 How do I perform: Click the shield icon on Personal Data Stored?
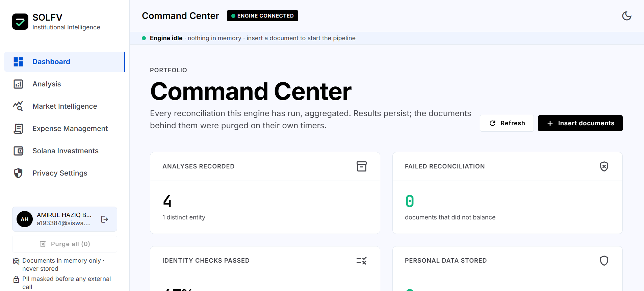tap(604, 261)
